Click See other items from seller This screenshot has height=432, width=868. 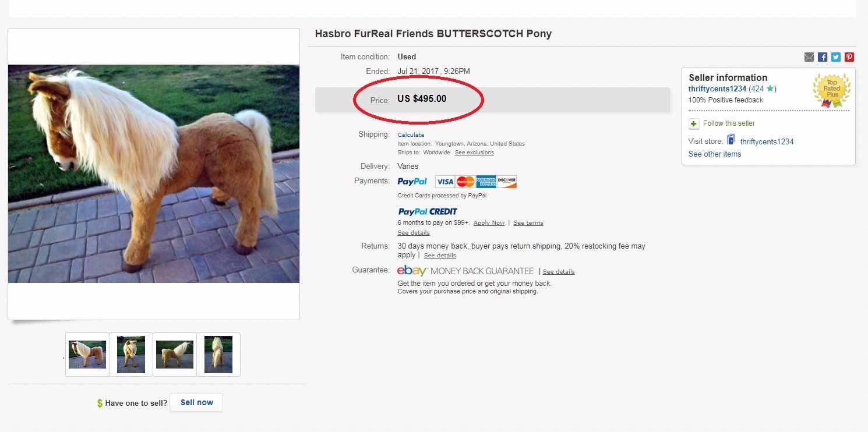pyautogui.click(x=715, y=154)
